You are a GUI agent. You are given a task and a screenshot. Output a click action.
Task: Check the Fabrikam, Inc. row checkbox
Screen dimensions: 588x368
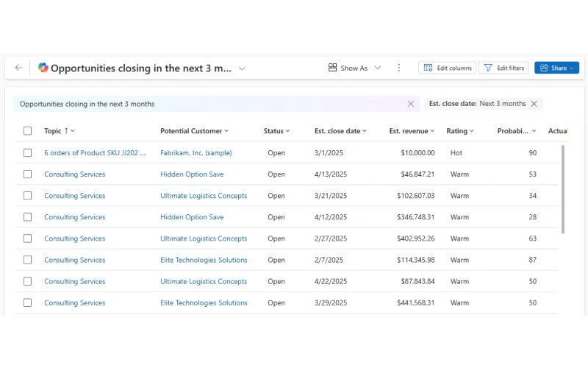pyautogui.click(x=27, y=153)
